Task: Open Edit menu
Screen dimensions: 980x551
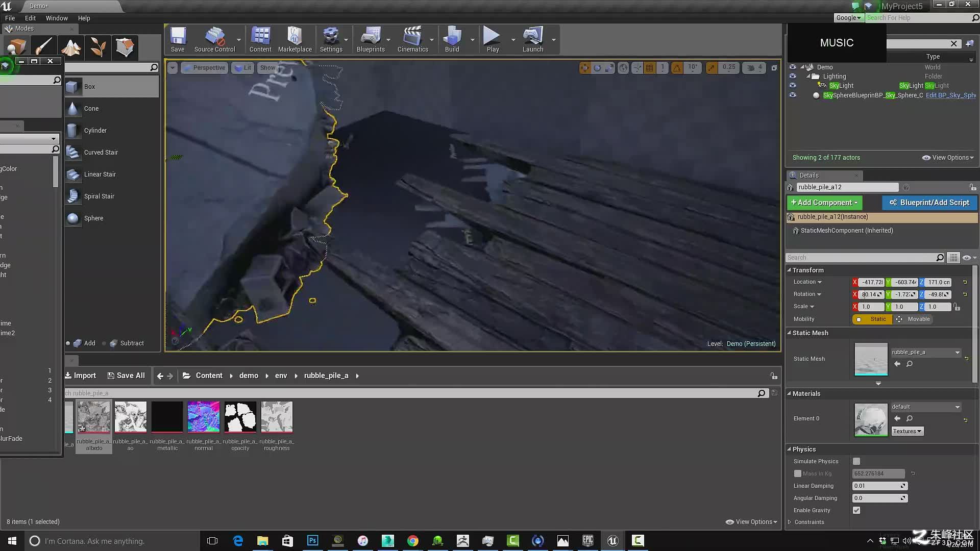Action: coord(30,18)
